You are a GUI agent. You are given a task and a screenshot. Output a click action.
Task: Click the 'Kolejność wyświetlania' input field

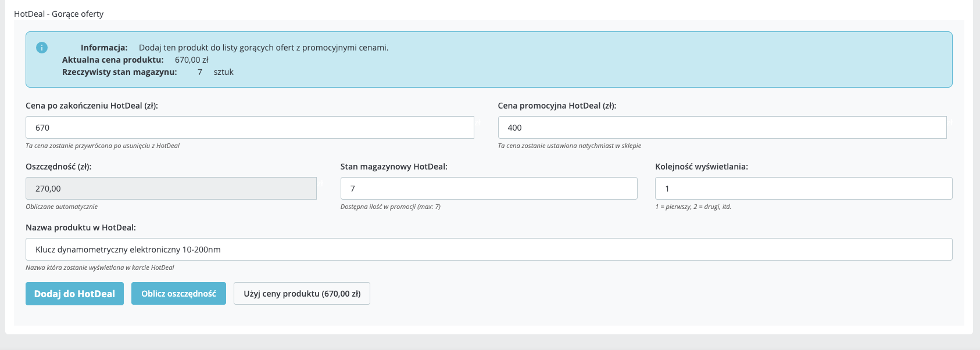[803, 189]
